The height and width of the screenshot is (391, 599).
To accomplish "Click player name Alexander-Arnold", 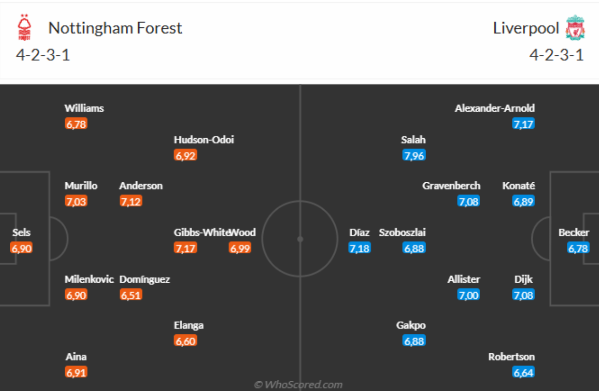I will click(x=495, y=108).
